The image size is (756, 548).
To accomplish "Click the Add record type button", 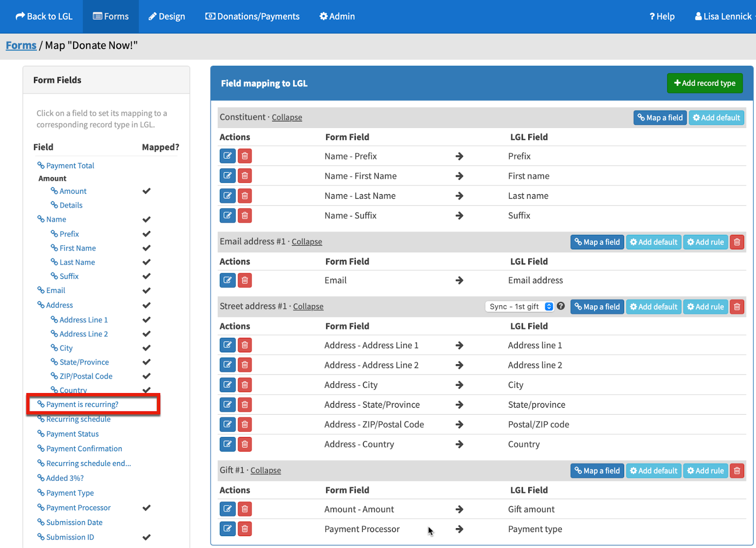I will (704, 83).
